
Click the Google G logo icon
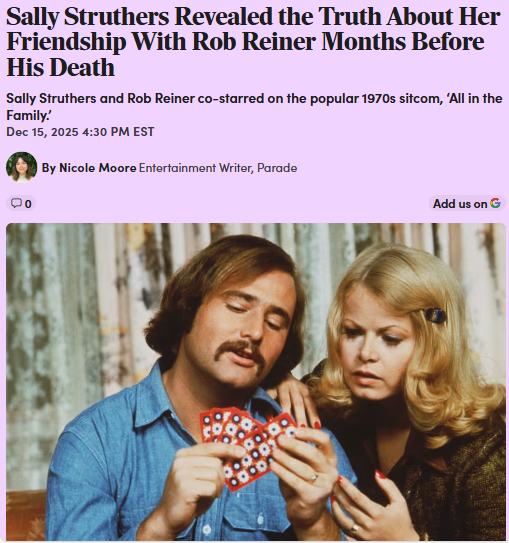point(495,203)
